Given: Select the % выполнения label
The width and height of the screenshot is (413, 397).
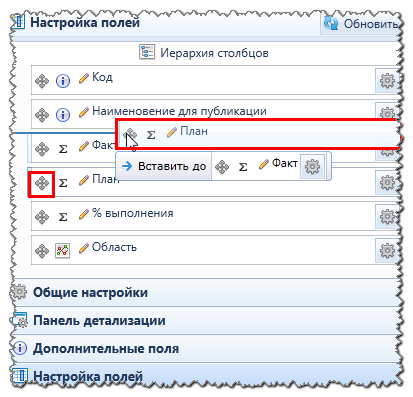Looking at the screenshot, I should [133, 213].
